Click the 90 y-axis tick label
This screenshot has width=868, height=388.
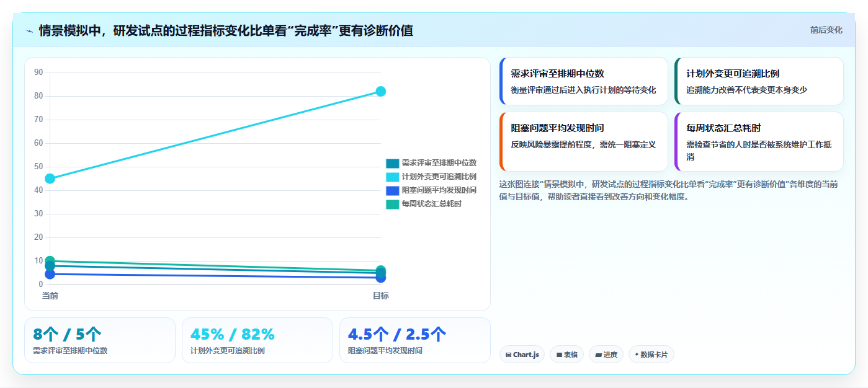(x=38, y=73)
